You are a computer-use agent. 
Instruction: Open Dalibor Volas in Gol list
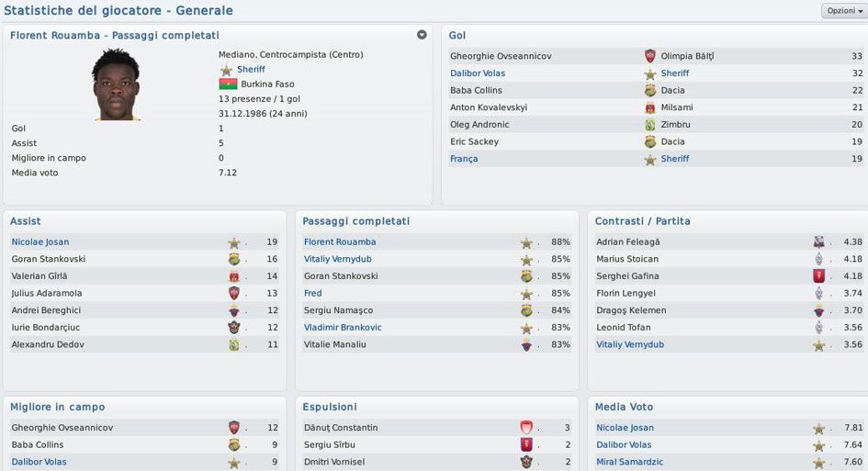(x=478, y=73)
